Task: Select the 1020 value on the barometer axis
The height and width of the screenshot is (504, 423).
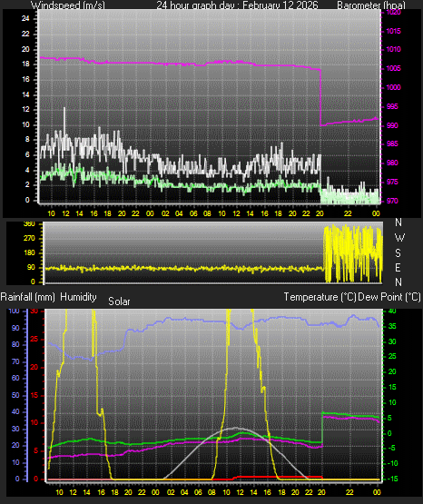Action: pyautogui.click(x=394, y=12)
